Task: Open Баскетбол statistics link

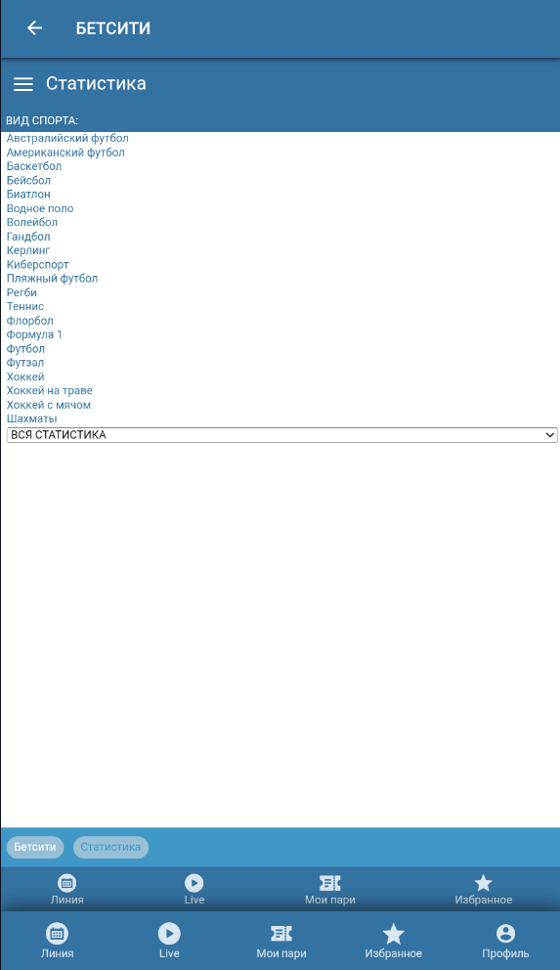Action: click(x=34, y=166)
